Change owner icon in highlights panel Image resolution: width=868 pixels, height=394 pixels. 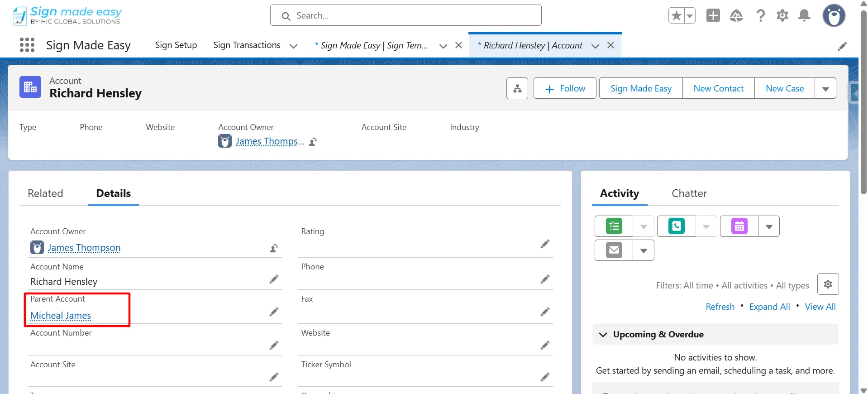point(313,142)
